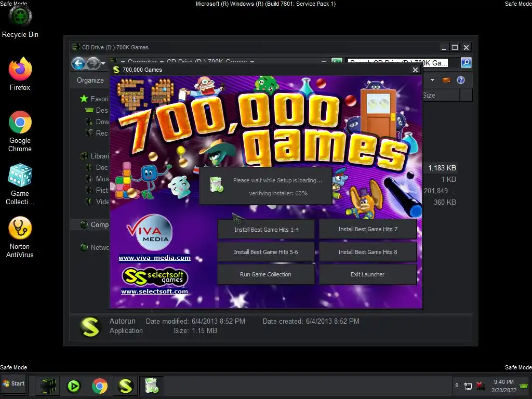Click Install Best Game Hits 5-6
The height and width of the screenshot is (399, 532).
266,252
